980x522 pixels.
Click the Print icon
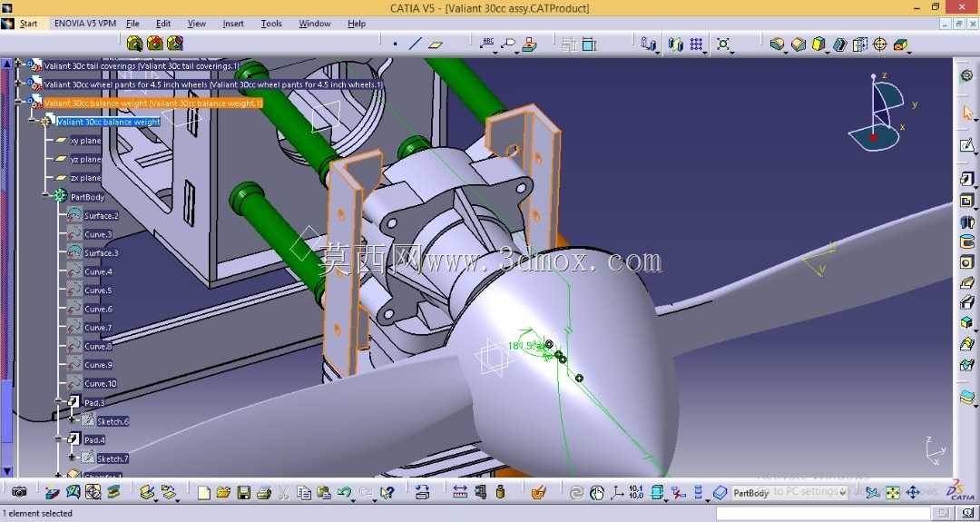coord(264,493)
